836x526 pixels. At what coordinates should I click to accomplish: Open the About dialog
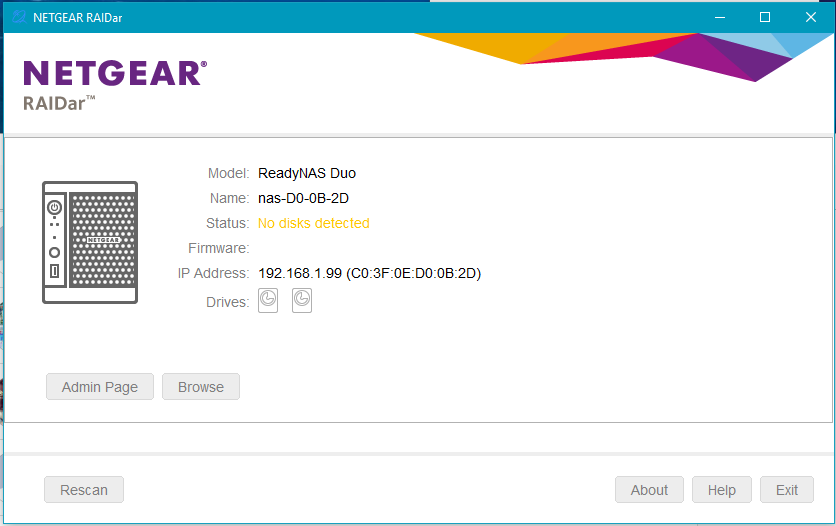649,490
